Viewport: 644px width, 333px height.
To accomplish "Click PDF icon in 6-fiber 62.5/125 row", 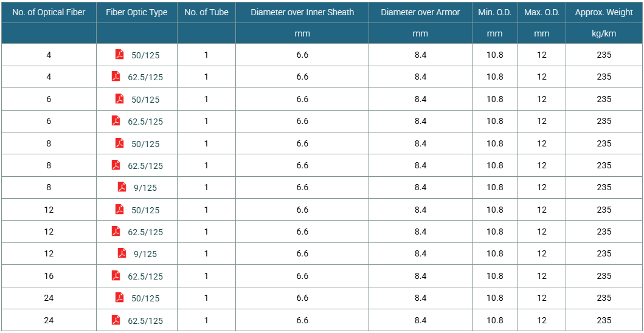I will coord(116,121).
